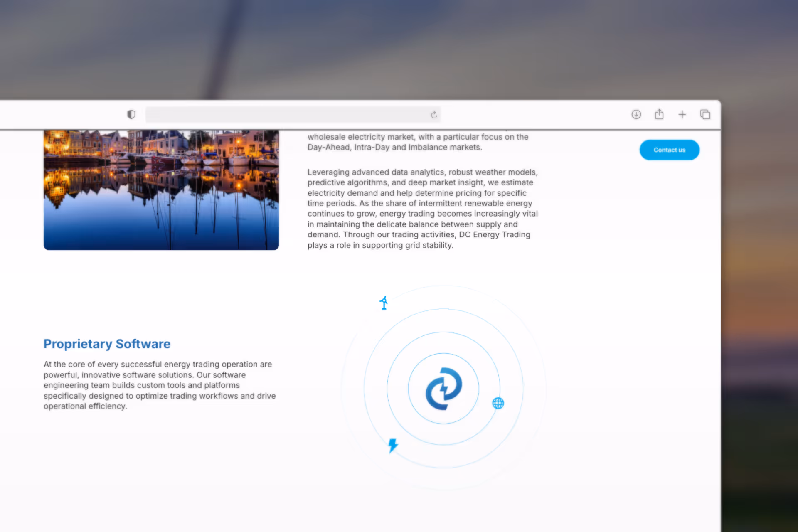Click the Proprietary Software heading
The width and height of the screenshot is (798, 532).
(107, 344)
